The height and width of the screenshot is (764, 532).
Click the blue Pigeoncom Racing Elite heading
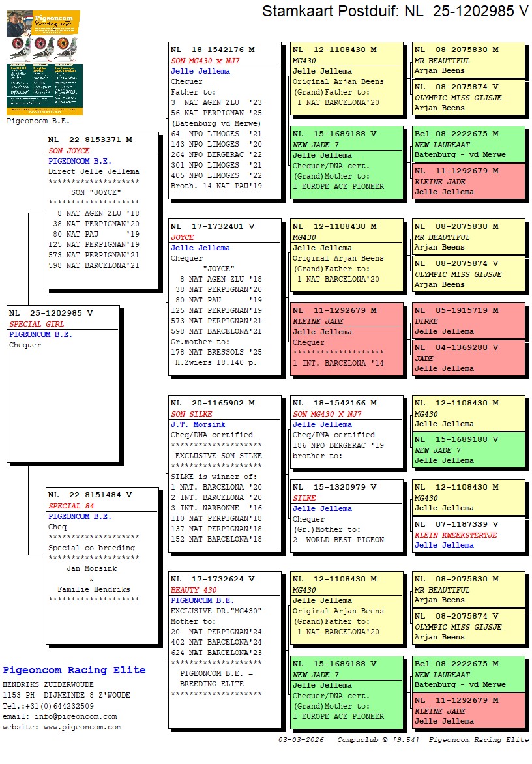click(x=74, y=670)
